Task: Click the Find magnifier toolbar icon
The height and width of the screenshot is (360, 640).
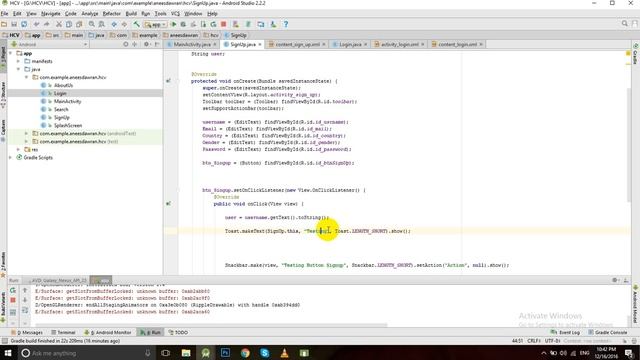Action: pyautogui.click(x=92, y=24)
